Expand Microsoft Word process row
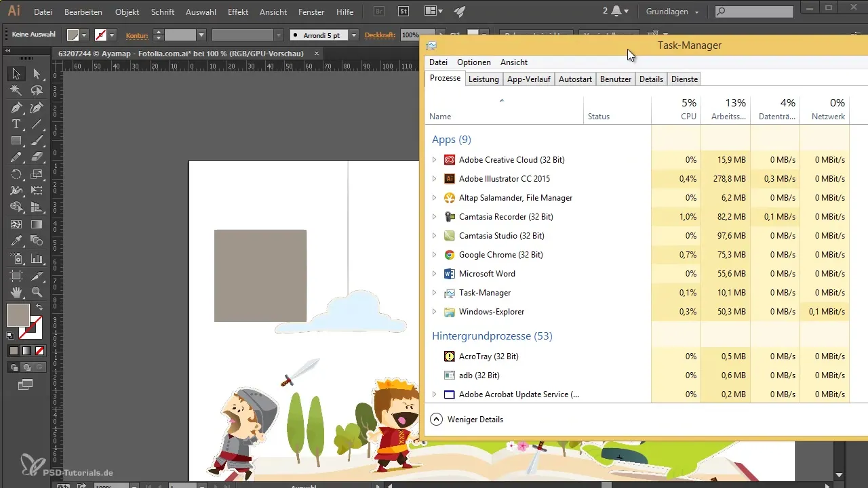 [435, 274]
